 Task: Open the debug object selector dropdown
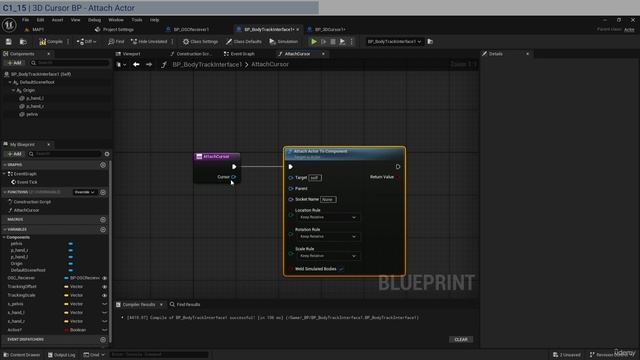coord(394,42)
